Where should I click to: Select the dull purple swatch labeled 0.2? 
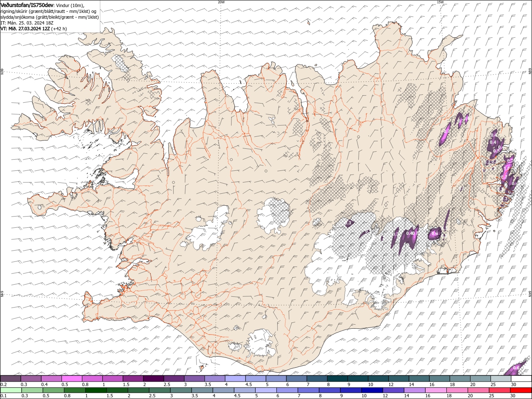[10, 379]
